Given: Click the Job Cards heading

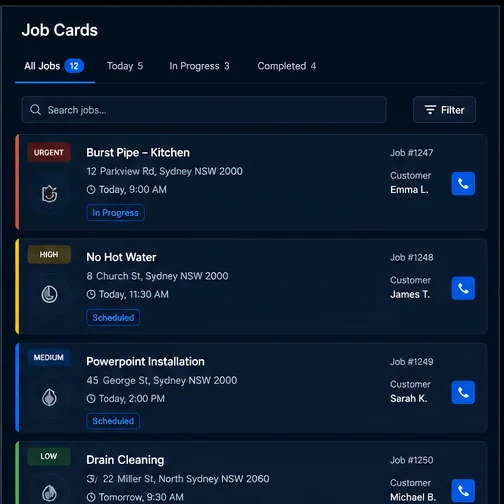Looking at the screenshot, I should click(60, 30).
